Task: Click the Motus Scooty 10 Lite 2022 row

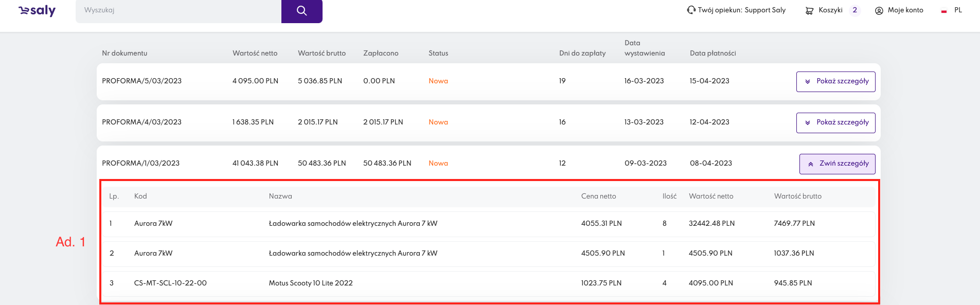Action: pos(311,283)
